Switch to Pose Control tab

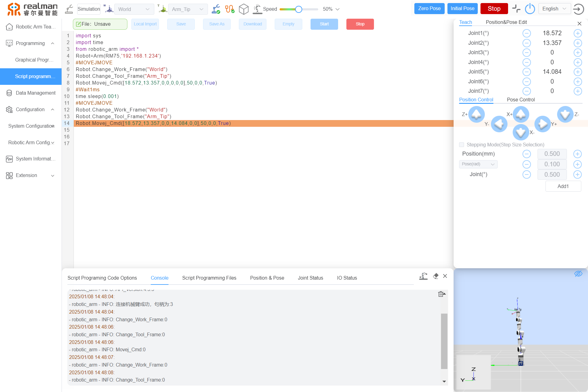click(x=521, y=99)
